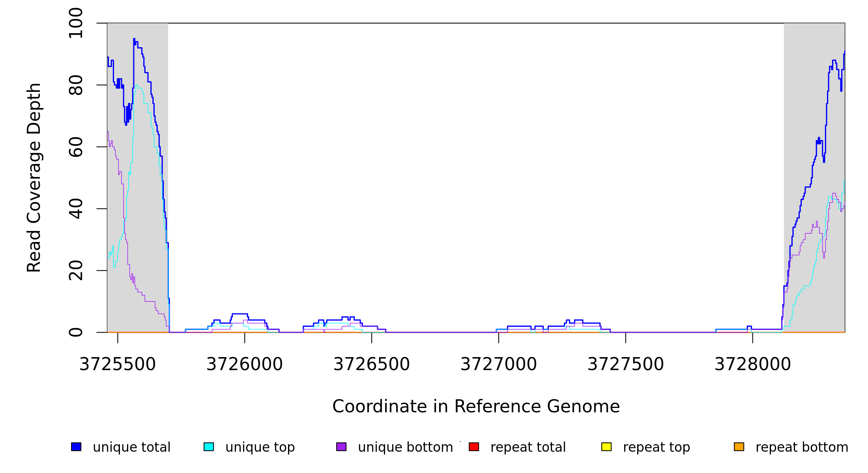Click the orange repeat bottom legend swatch

739,447
